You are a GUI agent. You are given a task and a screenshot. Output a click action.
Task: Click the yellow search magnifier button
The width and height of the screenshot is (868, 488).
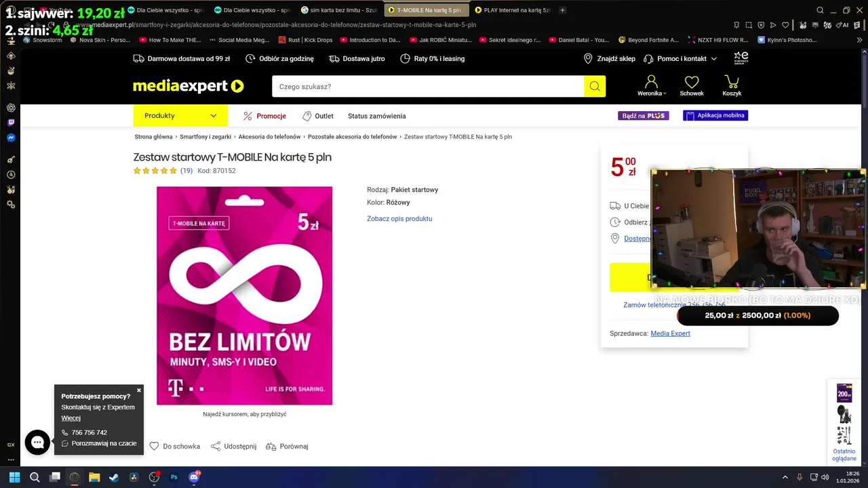[595, 86]
